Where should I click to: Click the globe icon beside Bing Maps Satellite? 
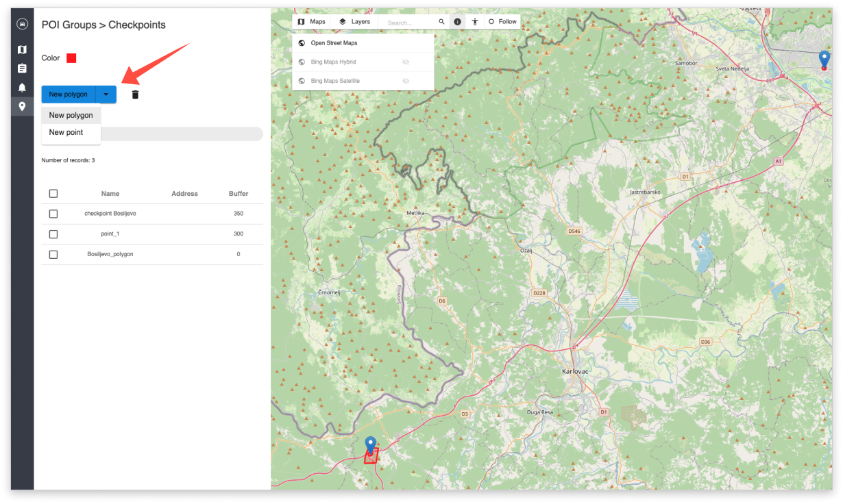(x=302, y=81)
